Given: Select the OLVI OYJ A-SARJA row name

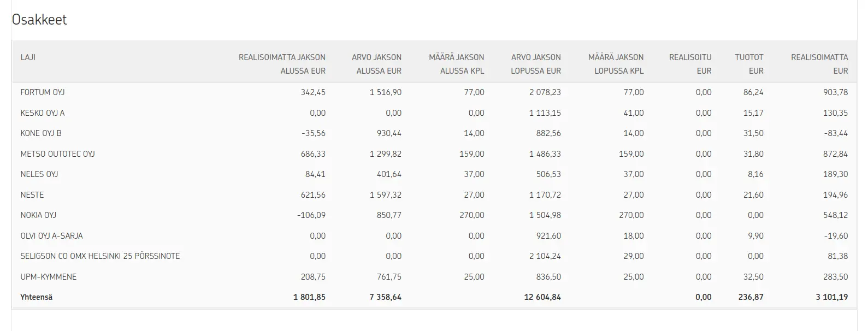Looking at the screenshot, I should [x=52, y=236].
